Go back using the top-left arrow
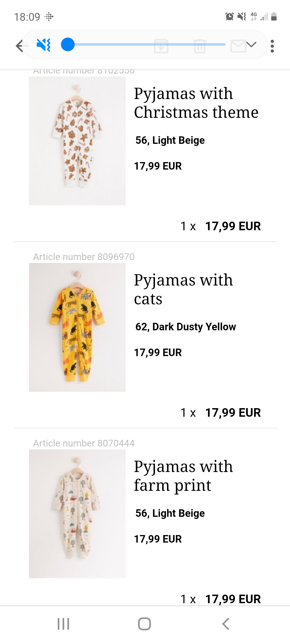The image size is (290, 644). (x=19, y=46)
